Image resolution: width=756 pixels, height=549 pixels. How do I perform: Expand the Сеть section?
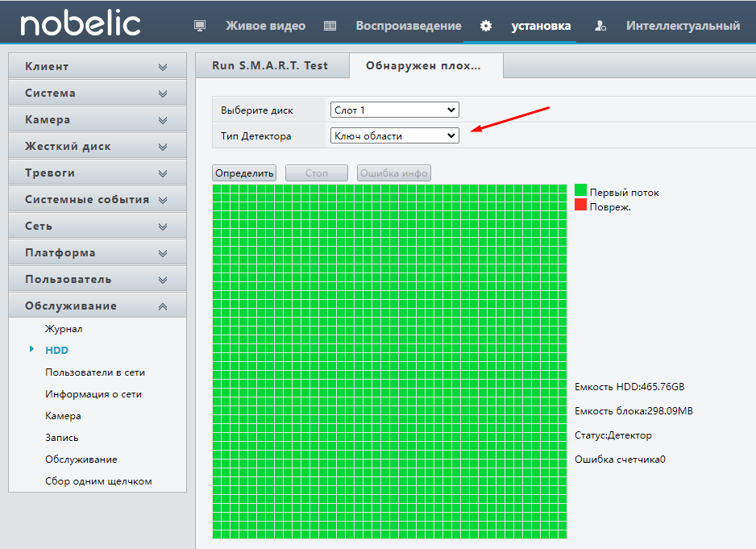click(98, 226)
